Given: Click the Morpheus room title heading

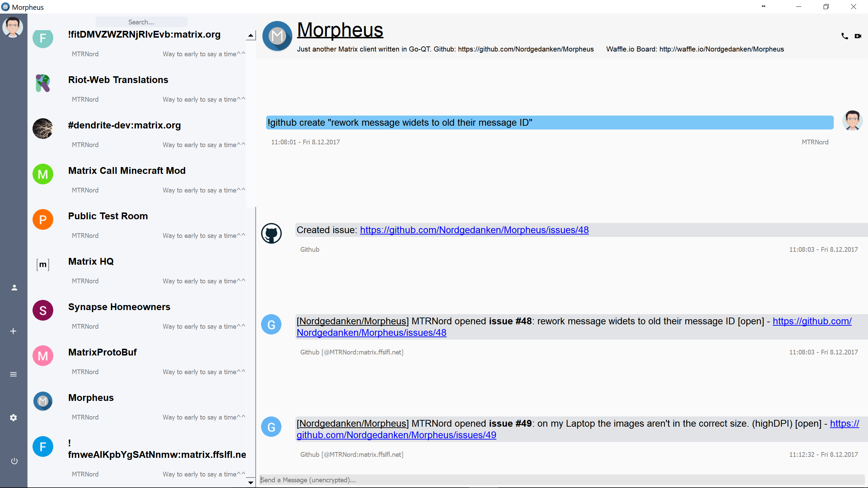Looking at the screenshot, I should (x=340, y=30).
